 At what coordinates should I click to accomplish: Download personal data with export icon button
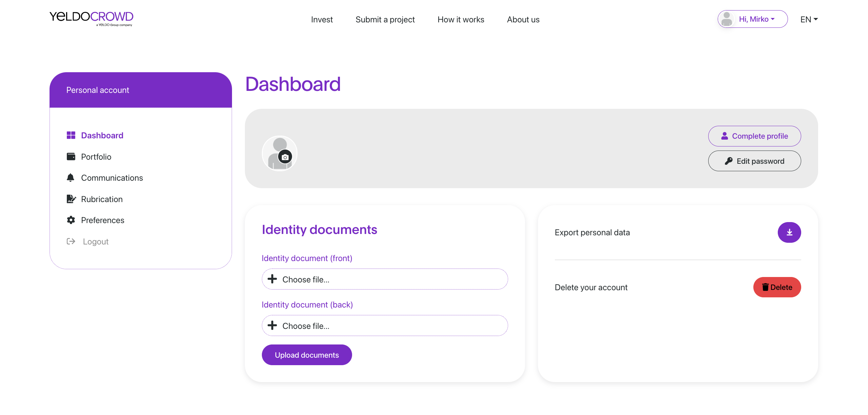pos(789,233)
